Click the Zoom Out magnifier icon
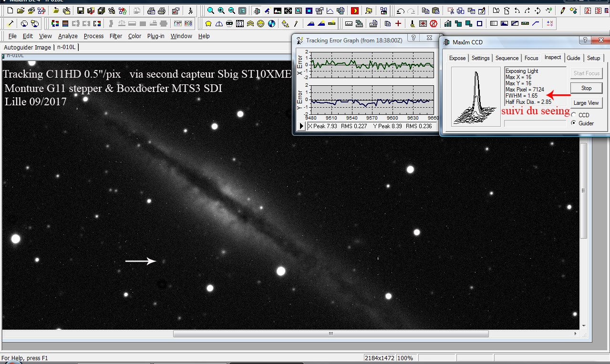Screen dimensions: 610x364 coord(232,10)
